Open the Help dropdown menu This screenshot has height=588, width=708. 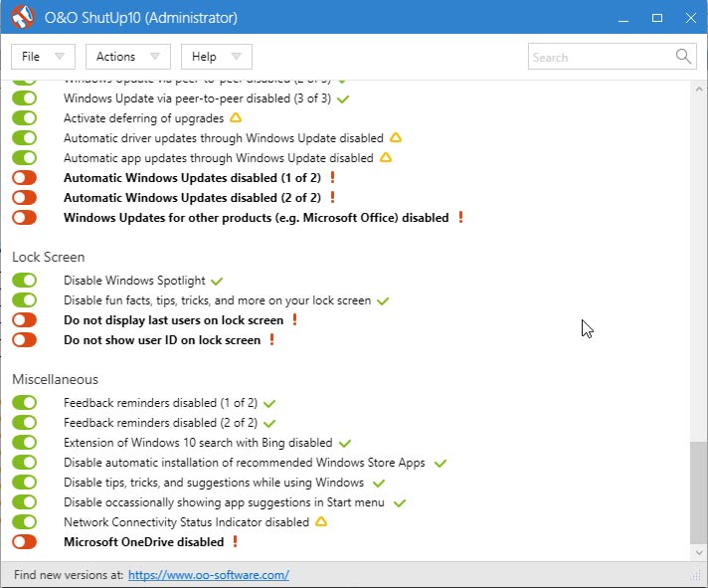point(217,57)
